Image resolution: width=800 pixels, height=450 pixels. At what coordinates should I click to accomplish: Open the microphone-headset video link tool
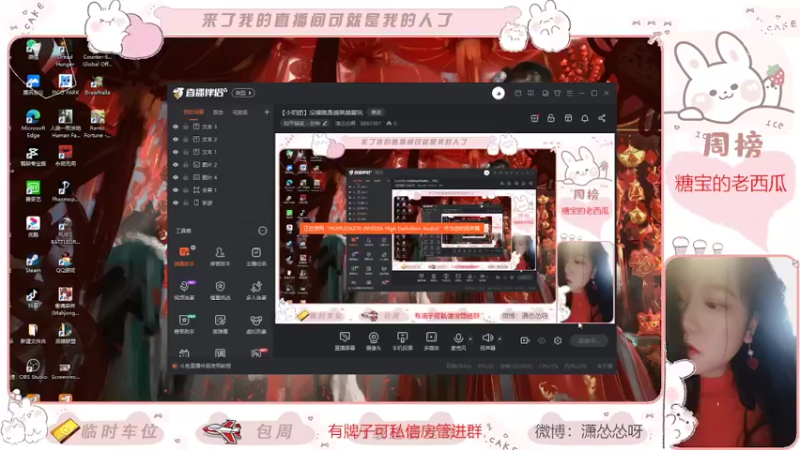pyautogui.click(x=184, y=290)
